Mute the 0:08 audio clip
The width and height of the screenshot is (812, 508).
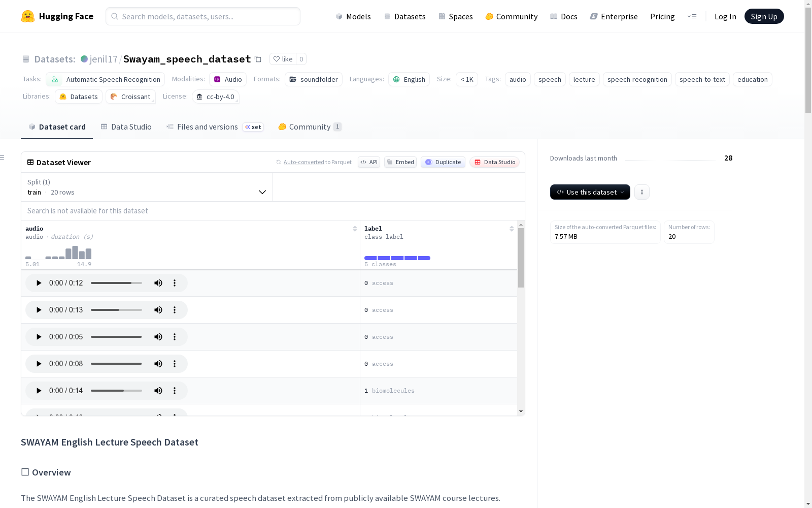pyautogui.click(x=158, y=364)
